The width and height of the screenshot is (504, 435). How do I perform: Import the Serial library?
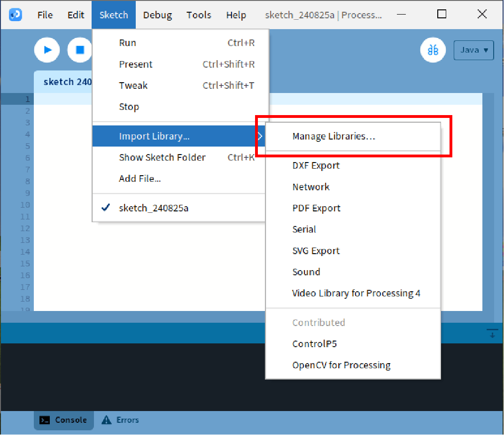353,229
